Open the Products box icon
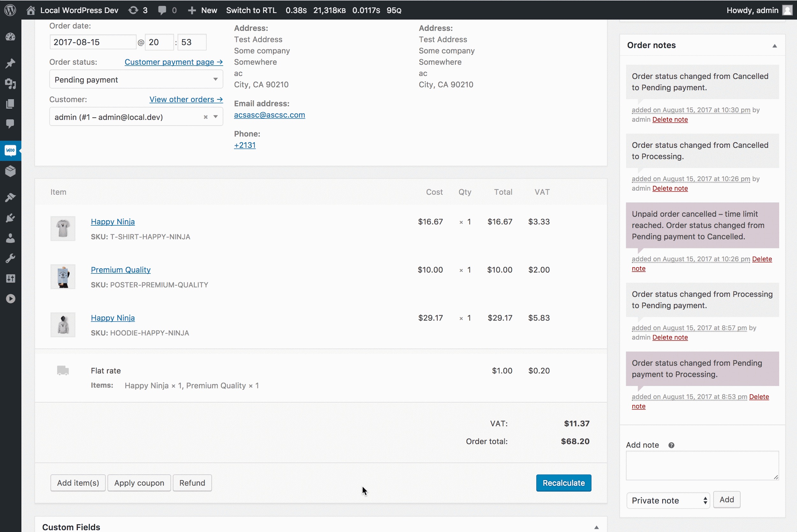This screenshot has width=797, height=532. click(10, 171)
